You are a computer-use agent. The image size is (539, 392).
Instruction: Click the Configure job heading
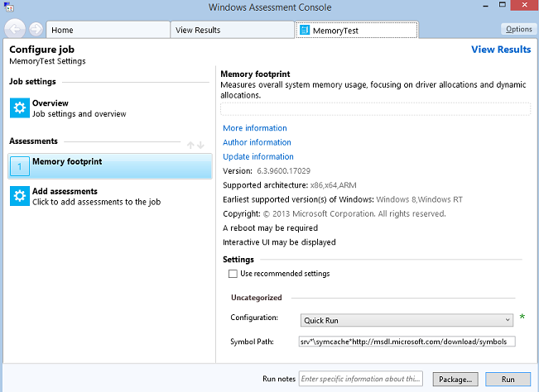tap(41, 50)
